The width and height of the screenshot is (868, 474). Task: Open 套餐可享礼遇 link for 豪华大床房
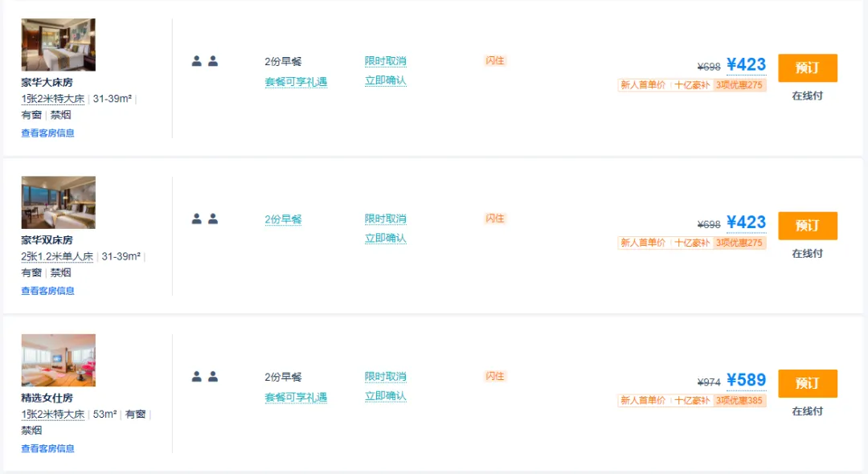click(x=296, y=82)
